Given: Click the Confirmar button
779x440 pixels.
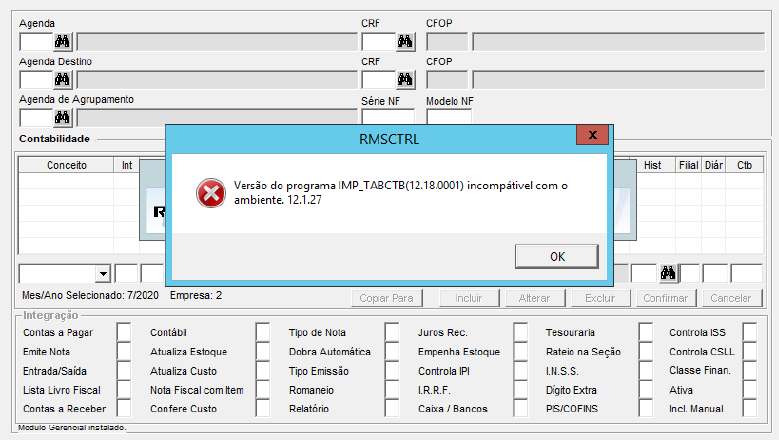Looking at the screenshot, I should [x=666, y=298].
